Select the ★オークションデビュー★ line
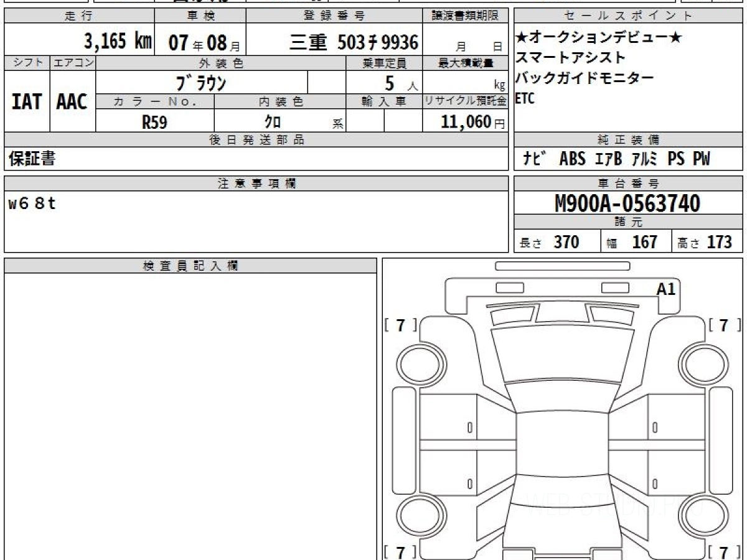 click(598, 37)
